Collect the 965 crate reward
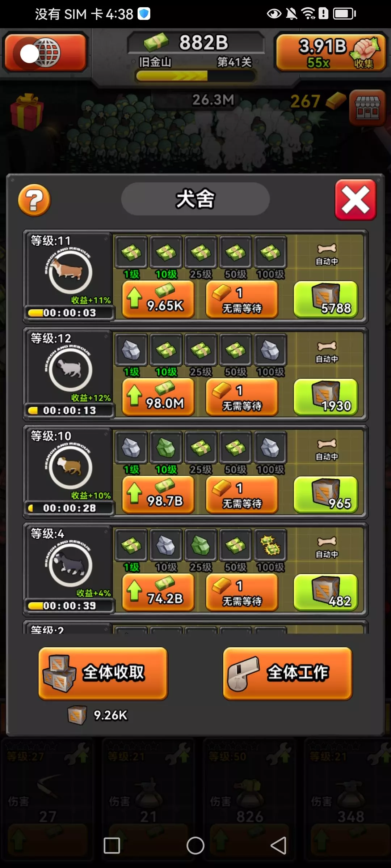 [326, 495]
